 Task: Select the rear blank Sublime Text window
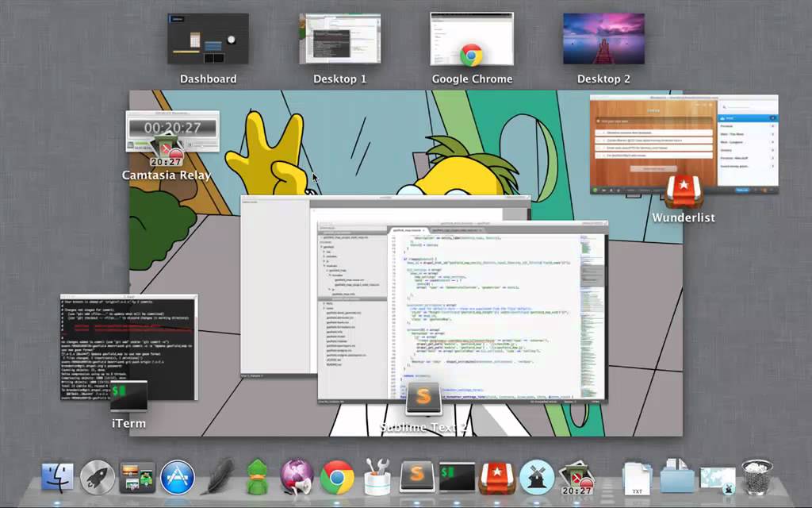[278, 286]
